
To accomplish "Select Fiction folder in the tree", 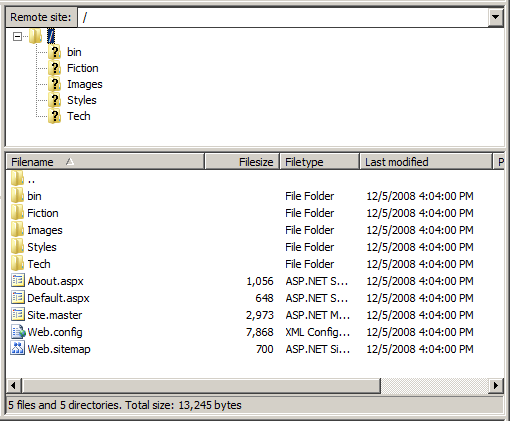I will coord(83,68).
